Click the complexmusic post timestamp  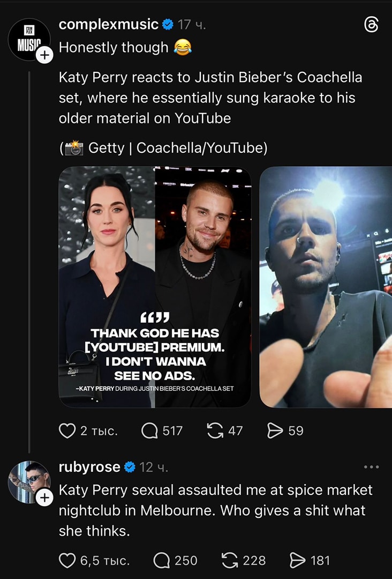[192, 25]
